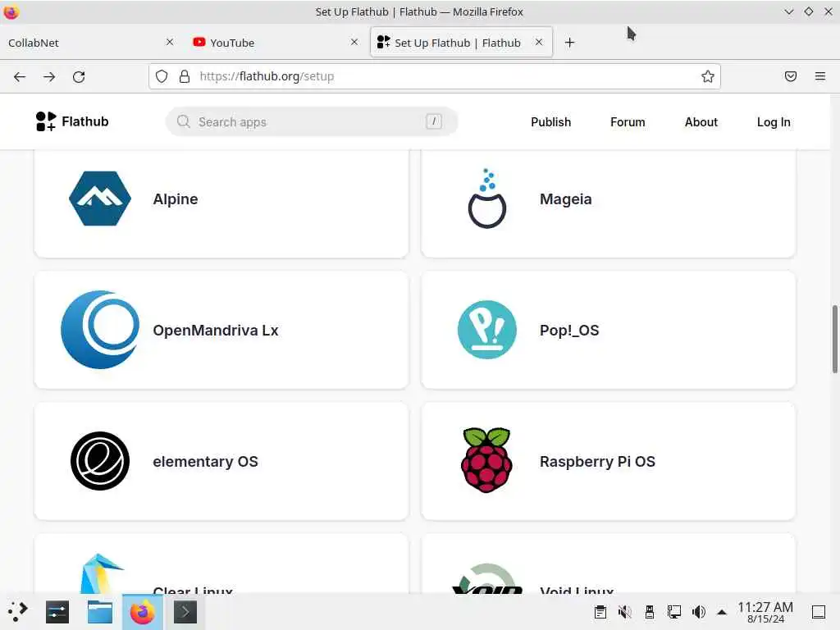Open the clipboard tray icon
The image size is (840, 630).
600,612
